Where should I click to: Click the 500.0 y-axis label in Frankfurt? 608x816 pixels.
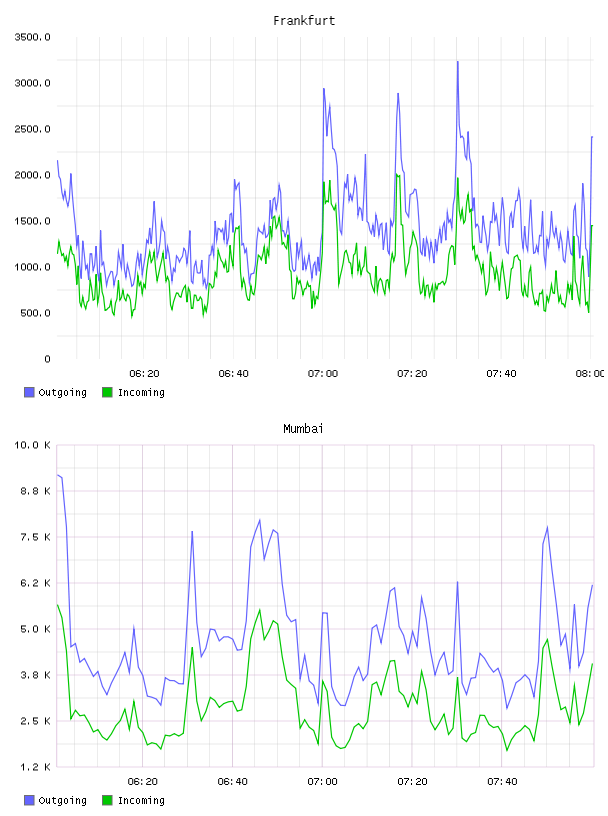[x=35, y=313]
